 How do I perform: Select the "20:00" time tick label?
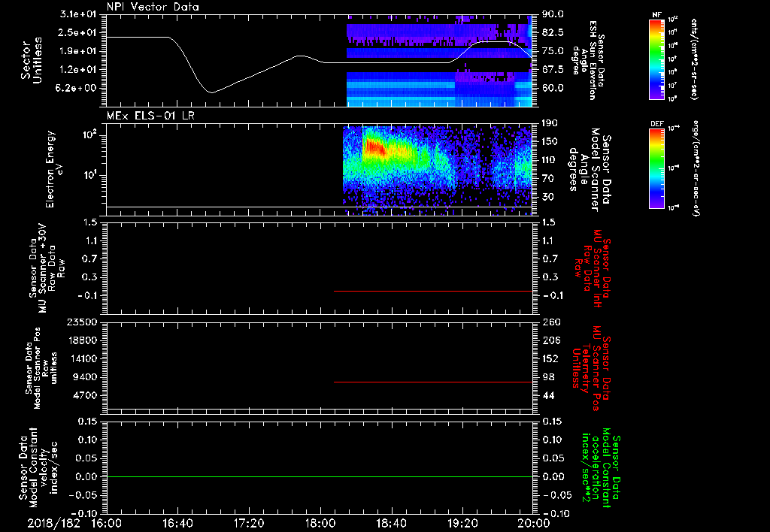[534, 523]
